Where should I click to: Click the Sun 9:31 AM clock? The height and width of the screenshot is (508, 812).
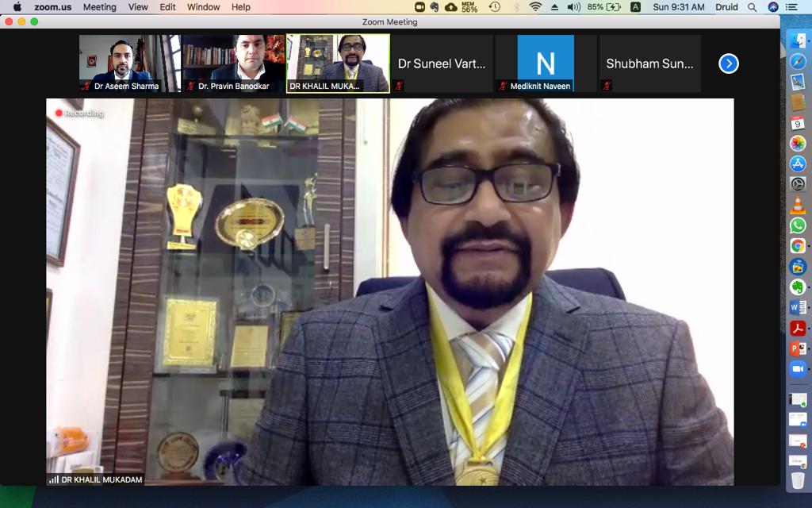[679, 7]
